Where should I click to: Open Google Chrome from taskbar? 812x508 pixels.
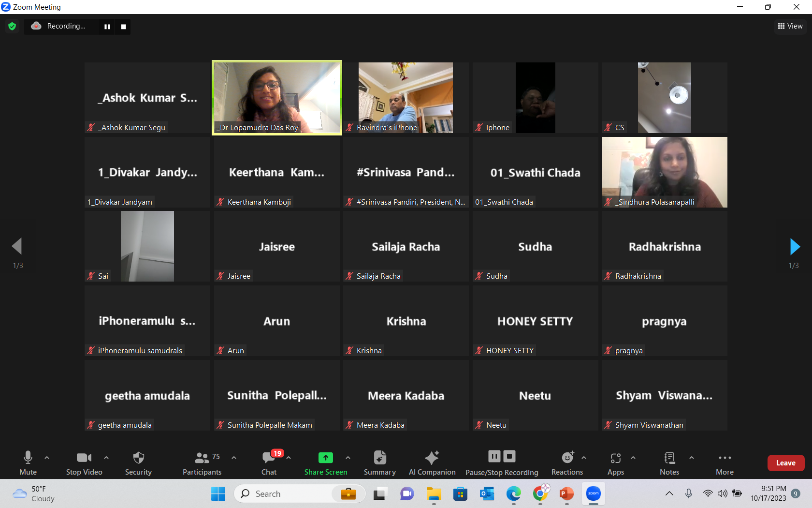click(x=540, y=494)
